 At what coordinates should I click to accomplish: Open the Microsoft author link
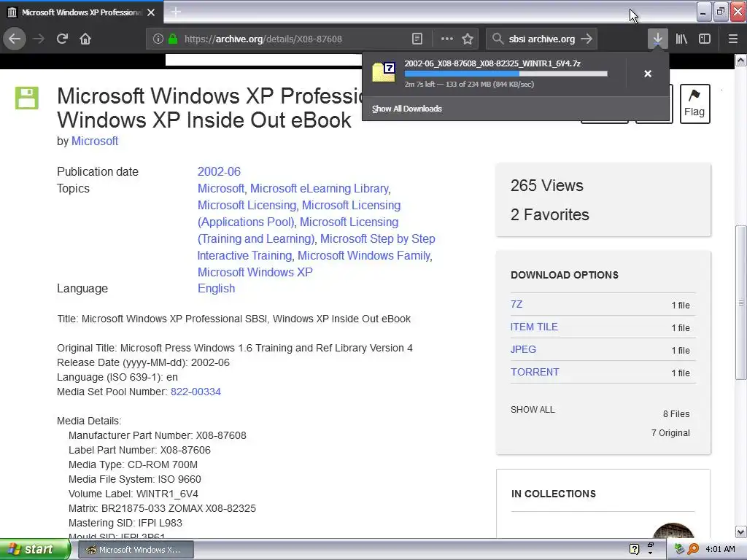pos(95,141)
